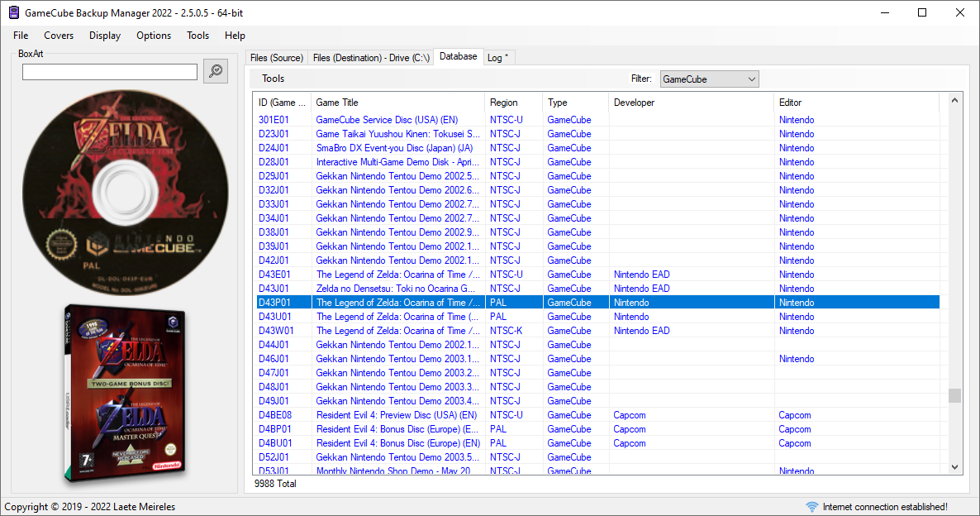Select row ID D34J01
Screen dimensions: 980x516
[274, 218]
